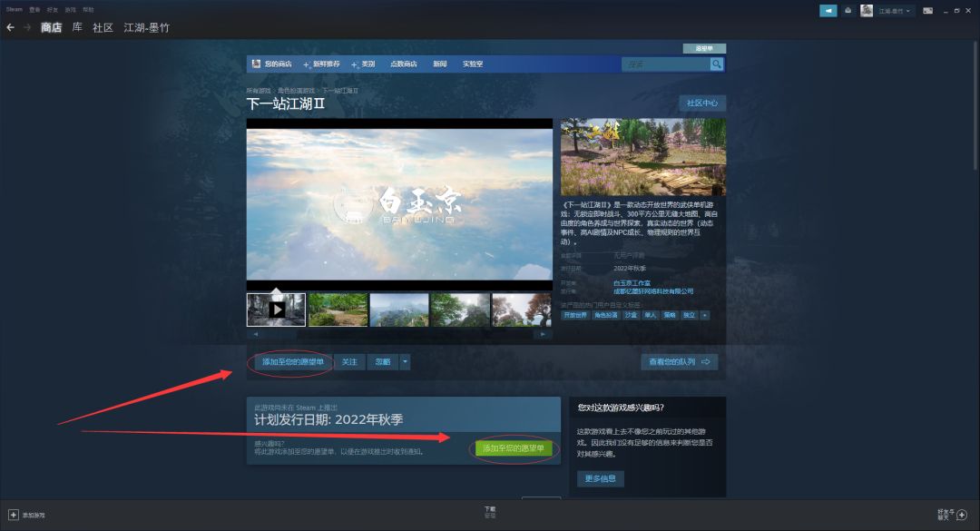Open the inbox envelope icon in title bar

click(x=848, y=11)
